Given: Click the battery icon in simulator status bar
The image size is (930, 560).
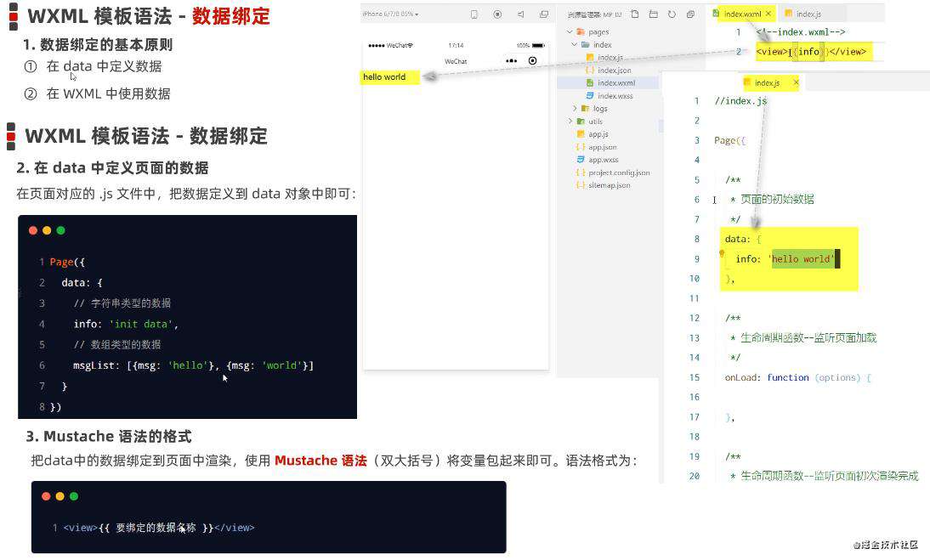Looking at the screenshot, I should (538, 46).
